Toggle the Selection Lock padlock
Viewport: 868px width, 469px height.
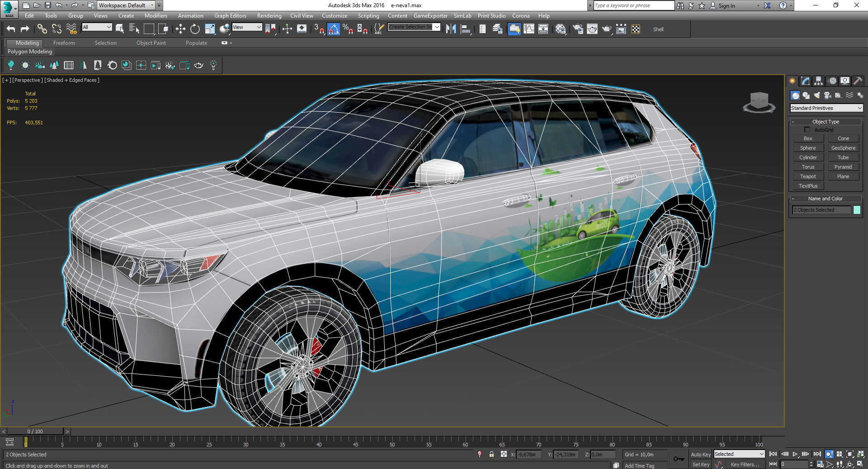[491, 454]
